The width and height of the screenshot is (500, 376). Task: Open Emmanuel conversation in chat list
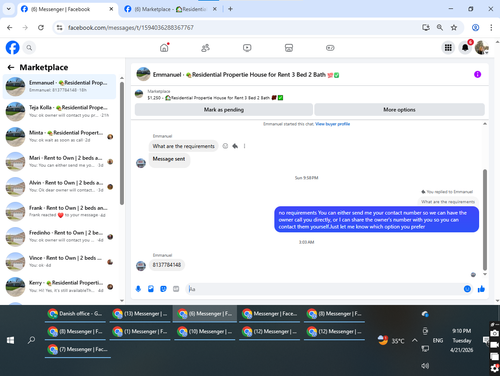click(59, 87)
